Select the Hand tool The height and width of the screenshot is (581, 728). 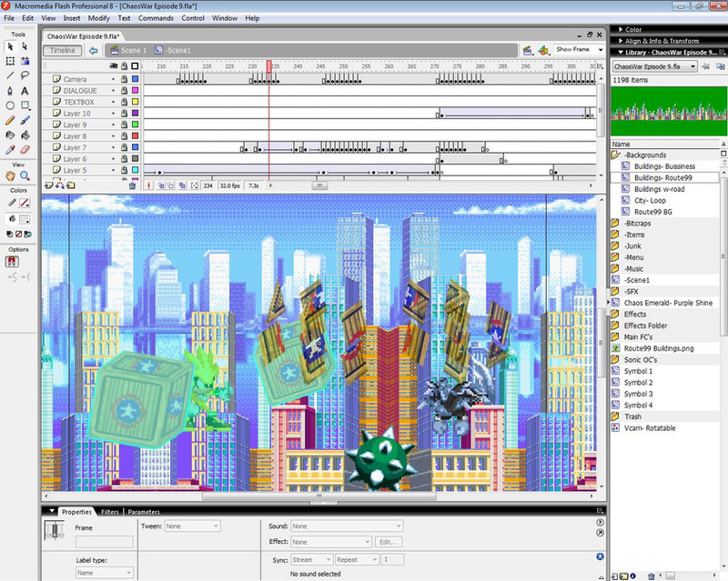coord(10,175)
